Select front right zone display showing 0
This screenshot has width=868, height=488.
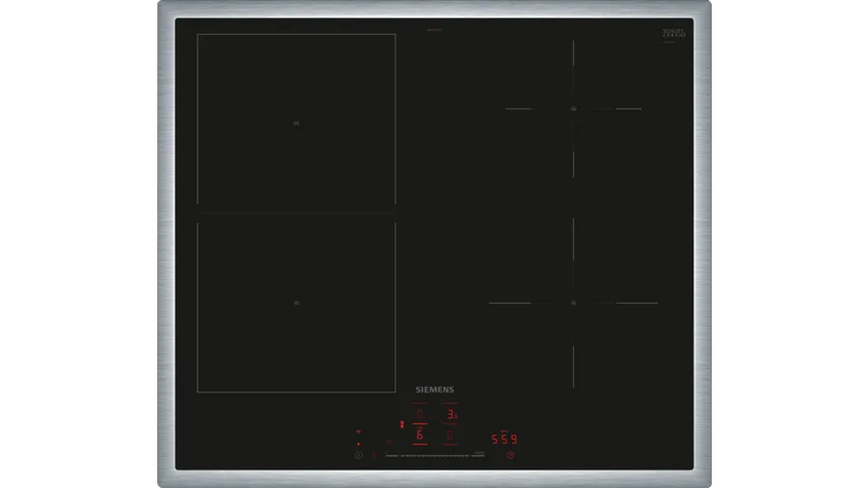[x=450, y=437]
